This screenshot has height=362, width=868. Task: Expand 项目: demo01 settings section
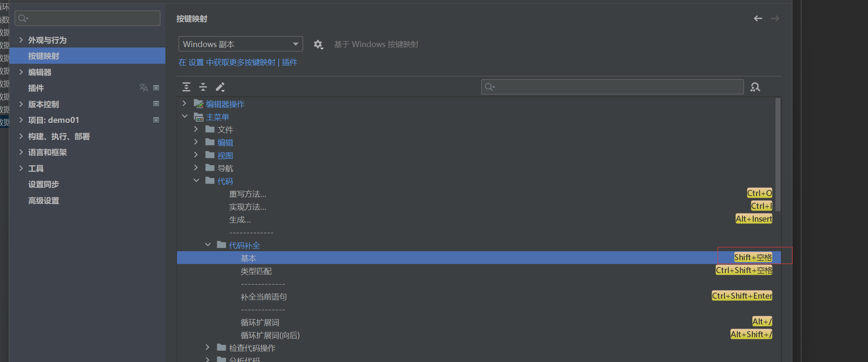click(21, 120)
